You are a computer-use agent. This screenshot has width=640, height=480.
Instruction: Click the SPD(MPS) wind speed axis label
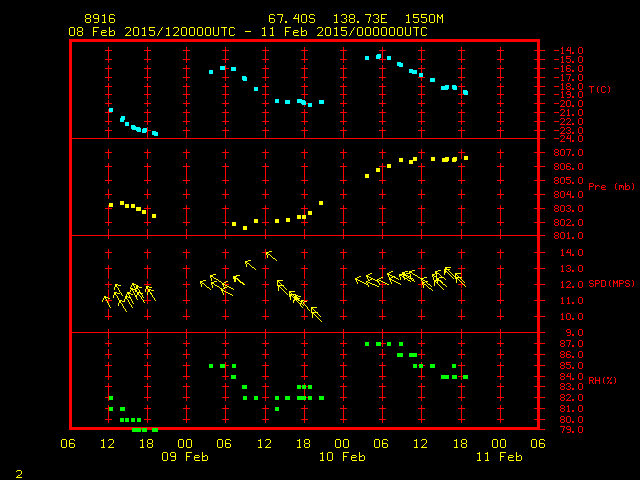point(611,283)
